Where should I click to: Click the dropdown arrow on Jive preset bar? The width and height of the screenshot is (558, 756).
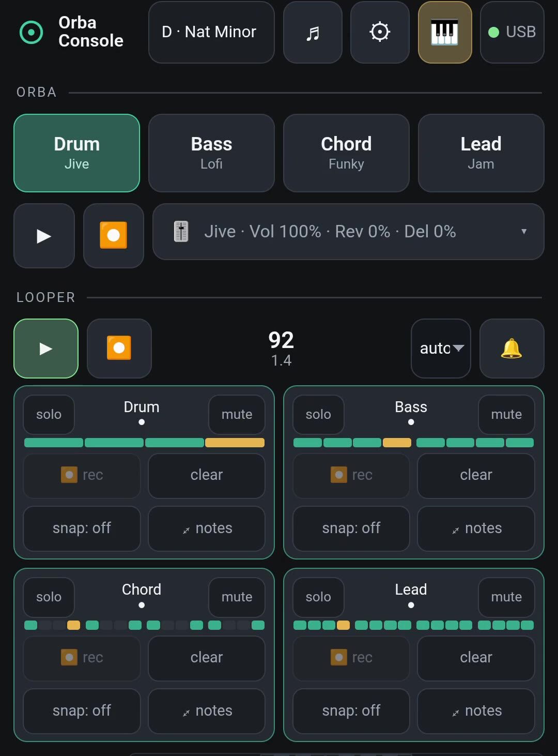(524, 232)
